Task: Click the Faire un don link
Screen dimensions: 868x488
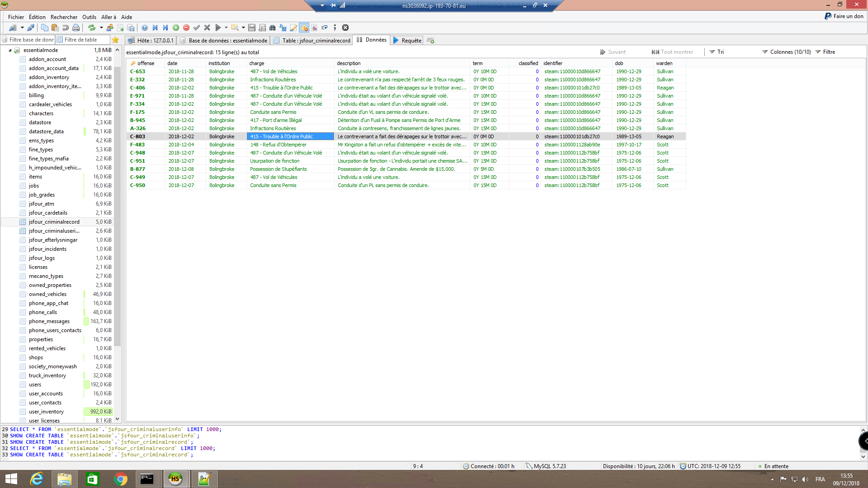Action: [846, 16]
